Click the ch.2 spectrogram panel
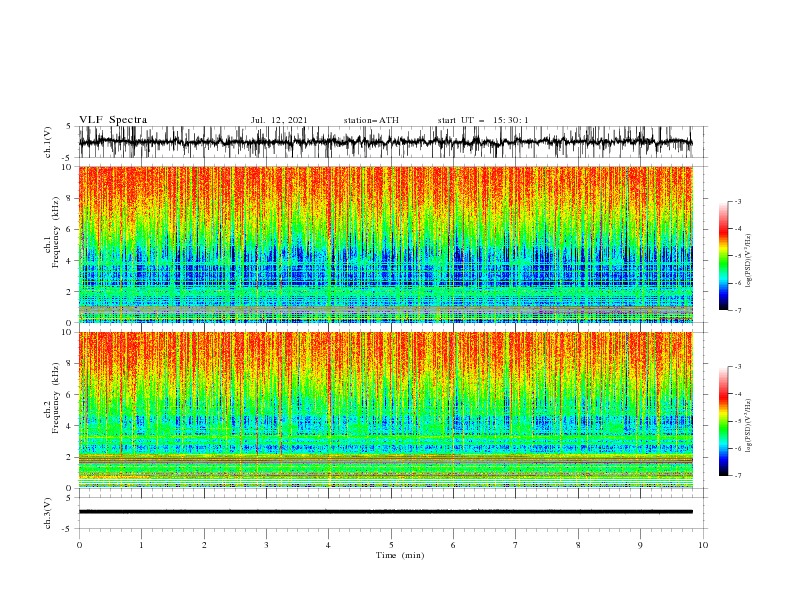Image resolution: width=792 pixels, height=612 pixels. point(385,410)
